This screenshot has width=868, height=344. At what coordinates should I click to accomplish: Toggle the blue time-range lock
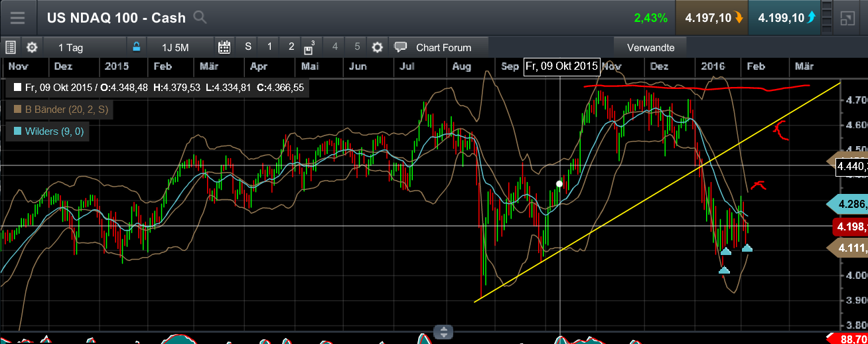[x=136, y=47]
